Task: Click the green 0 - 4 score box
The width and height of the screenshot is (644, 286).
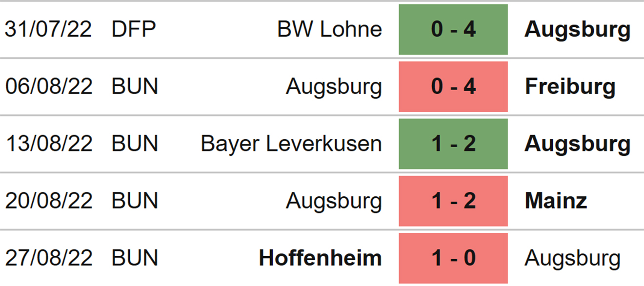Action: tap(453, 30)
